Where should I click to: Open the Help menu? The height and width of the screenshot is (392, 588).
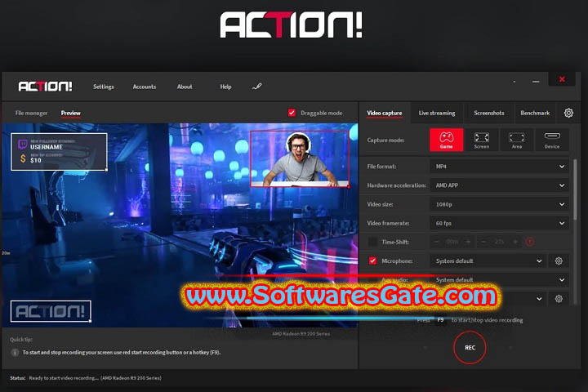click(225, 87)
